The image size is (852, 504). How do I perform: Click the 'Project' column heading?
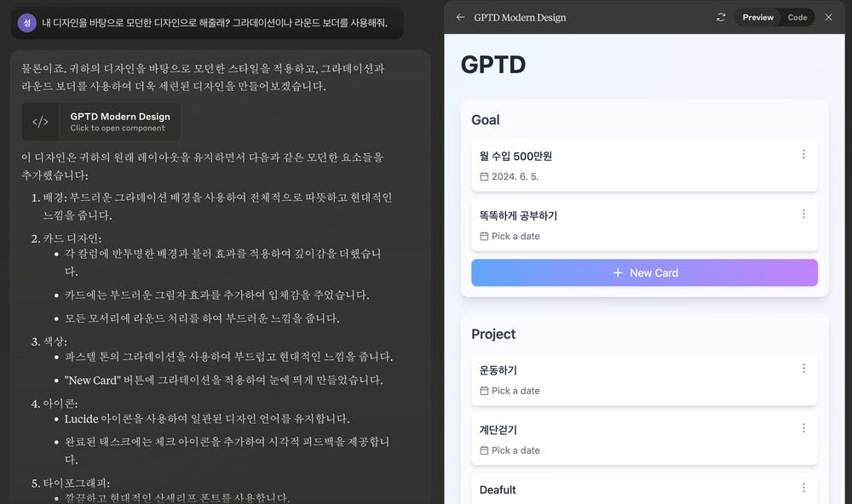click(x=493, y=334)
